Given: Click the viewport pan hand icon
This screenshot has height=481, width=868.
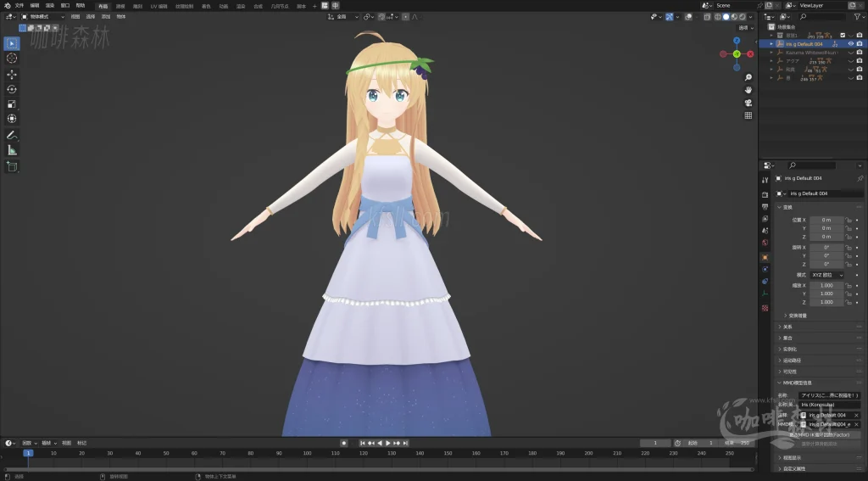Looking at the screenshot, I should [748, 90].
